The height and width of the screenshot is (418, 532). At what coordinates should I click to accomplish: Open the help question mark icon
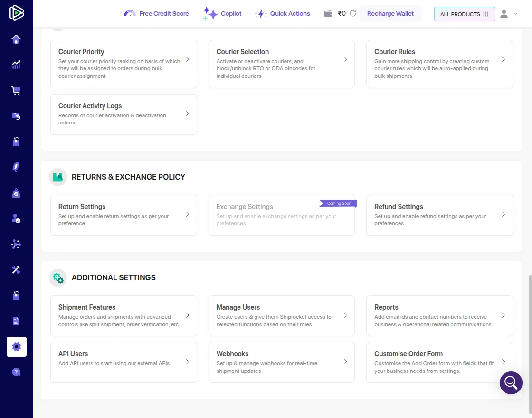click(x=16, y=372)
